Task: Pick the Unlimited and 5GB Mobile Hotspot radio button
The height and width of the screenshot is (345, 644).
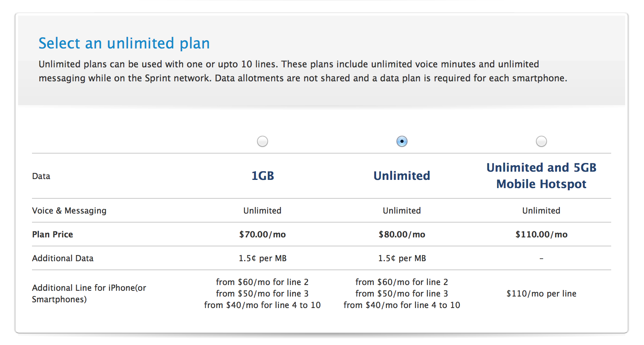Action: click(x=541, y=141)
